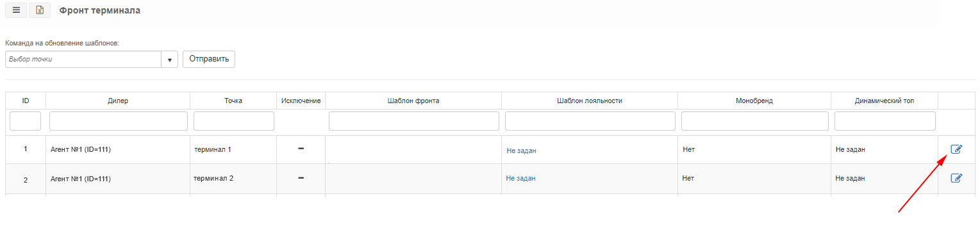This screenshot has width=980, height=237.
Task: Focus the Точка filter field
Action: [x=234, y=121]
